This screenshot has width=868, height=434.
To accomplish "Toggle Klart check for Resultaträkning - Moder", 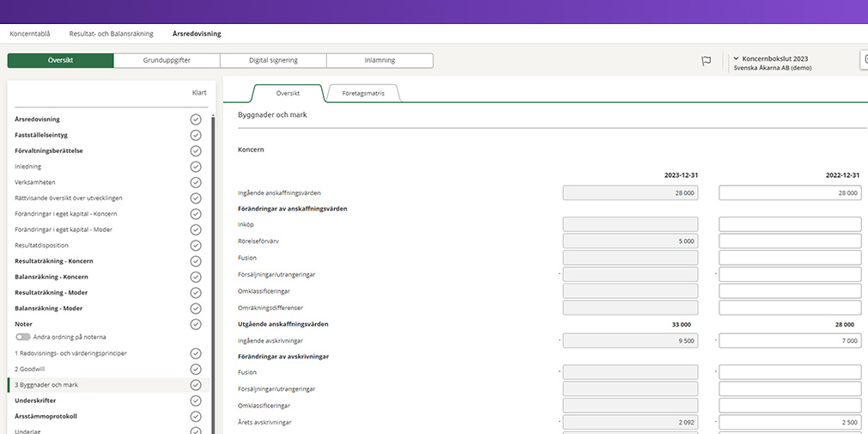I will click(x=196, y=293).
